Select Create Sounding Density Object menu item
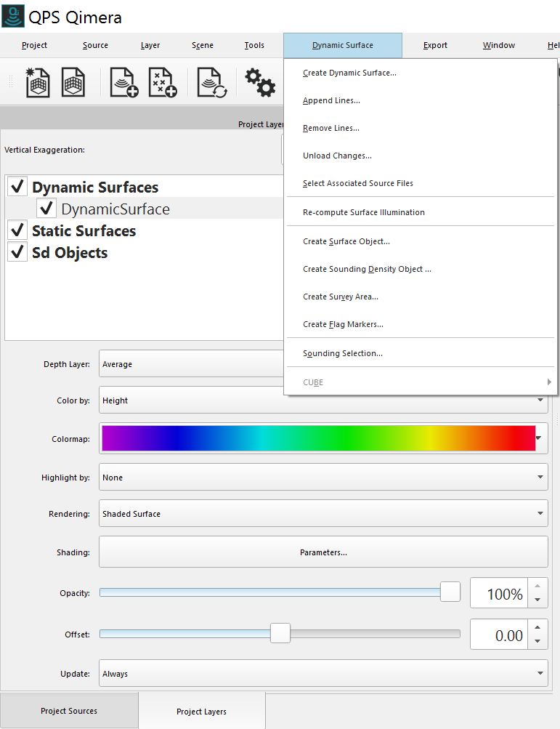 367,269
